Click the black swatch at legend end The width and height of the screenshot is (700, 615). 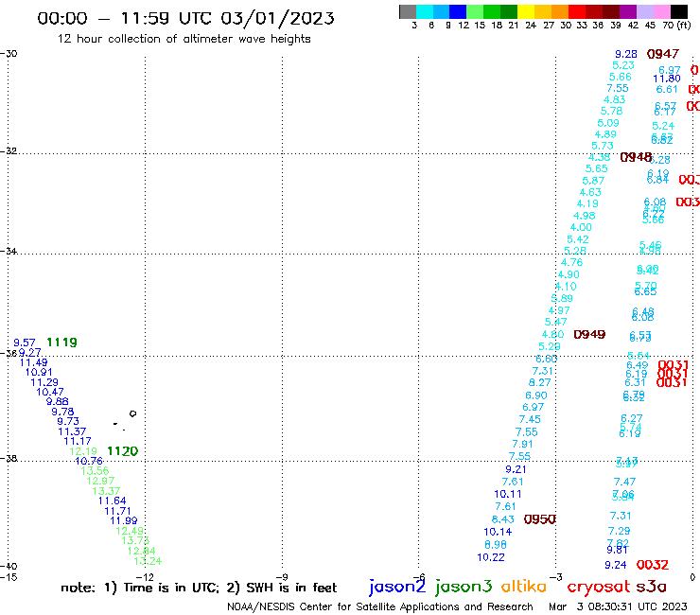(x=679, y=11)
